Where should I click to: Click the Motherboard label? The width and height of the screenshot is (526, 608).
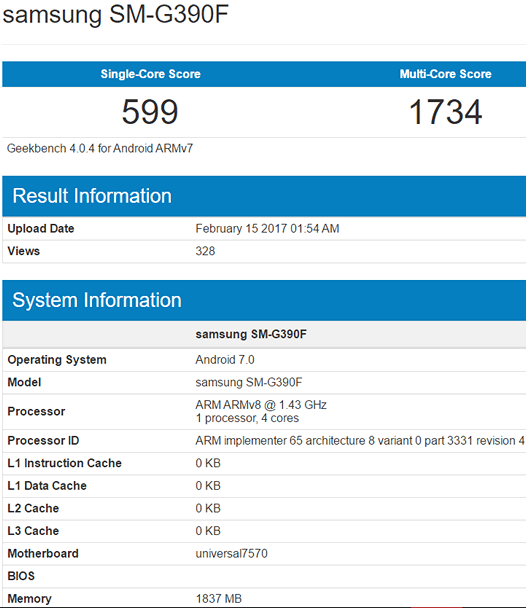43,553
